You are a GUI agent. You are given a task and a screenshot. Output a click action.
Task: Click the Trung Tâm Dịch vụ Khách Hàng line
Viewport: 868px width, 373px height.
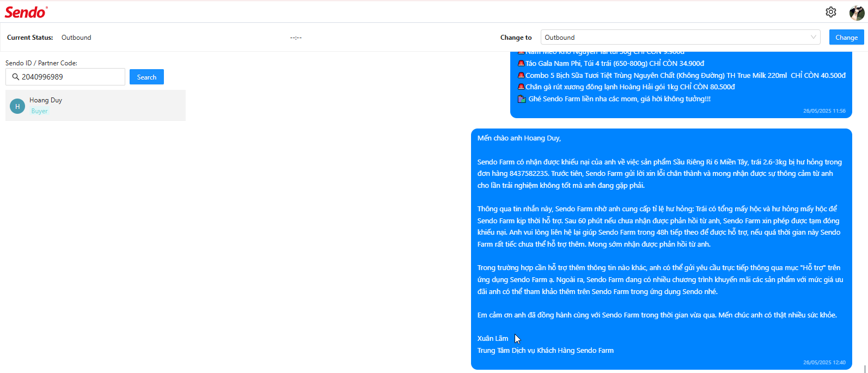pyautogui.click(x=546, y=351)
